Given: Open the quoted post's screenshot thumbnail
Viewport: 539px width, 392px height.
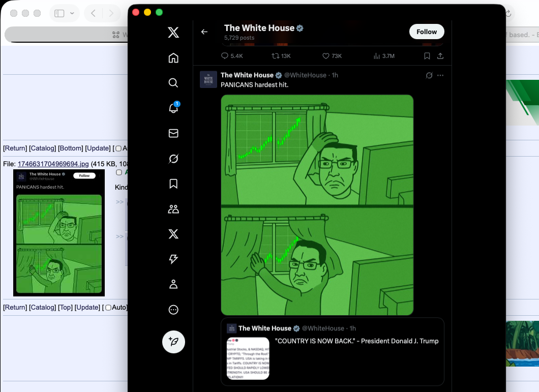Looking at the screenshot, I should [248, 358].
